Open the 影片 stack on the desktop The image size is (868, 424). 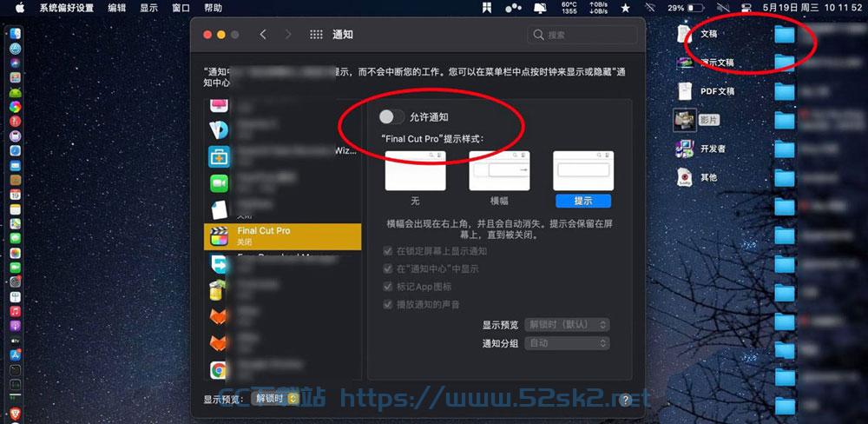pyautogui.click(x=696, y=120)
